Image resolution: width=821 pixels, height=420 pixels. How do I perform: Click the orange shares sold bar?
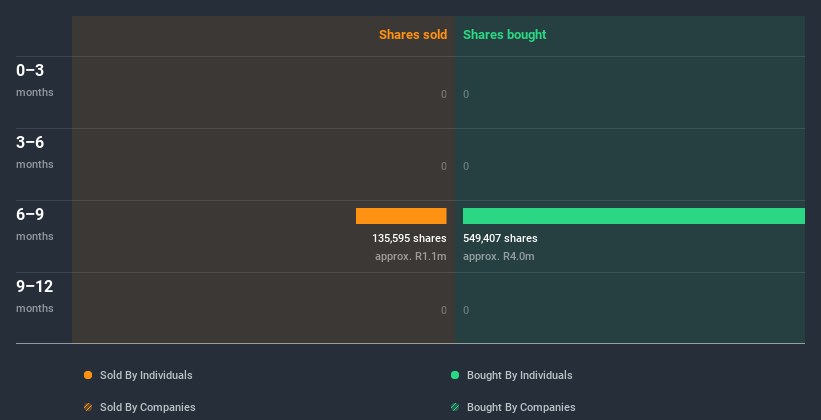click(401, 216)
